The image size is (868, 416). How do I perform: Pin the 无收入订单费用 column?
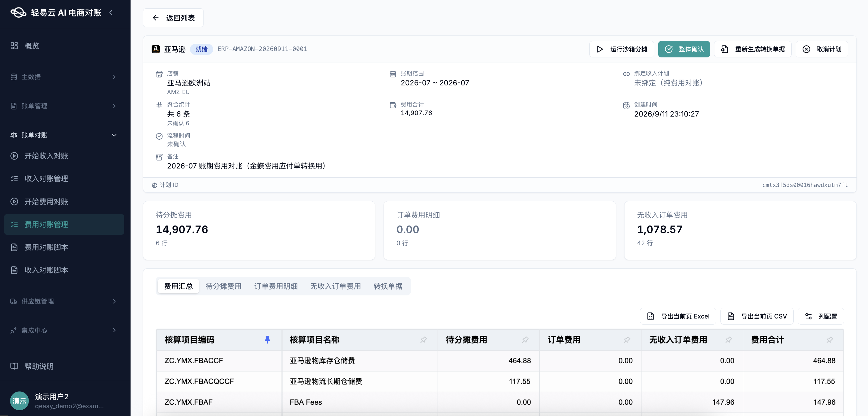pos(729,340)
